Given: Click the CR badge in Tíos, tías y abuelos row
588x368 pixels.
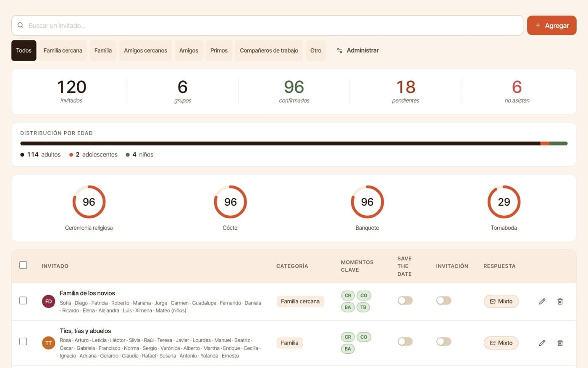Looking at the screenshot, I should coord(348,337).
